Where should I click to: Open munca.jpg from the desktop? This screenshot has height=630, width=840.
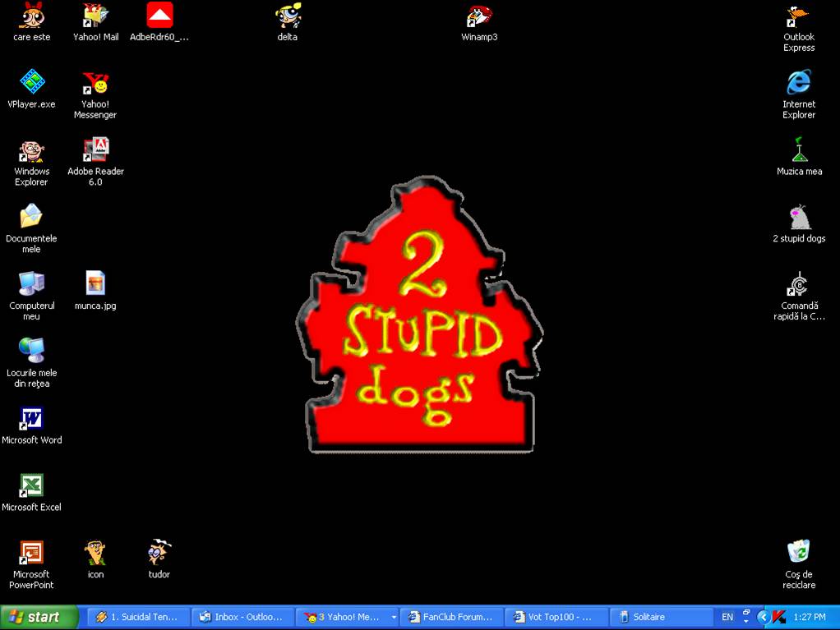(x=95, y=283)
